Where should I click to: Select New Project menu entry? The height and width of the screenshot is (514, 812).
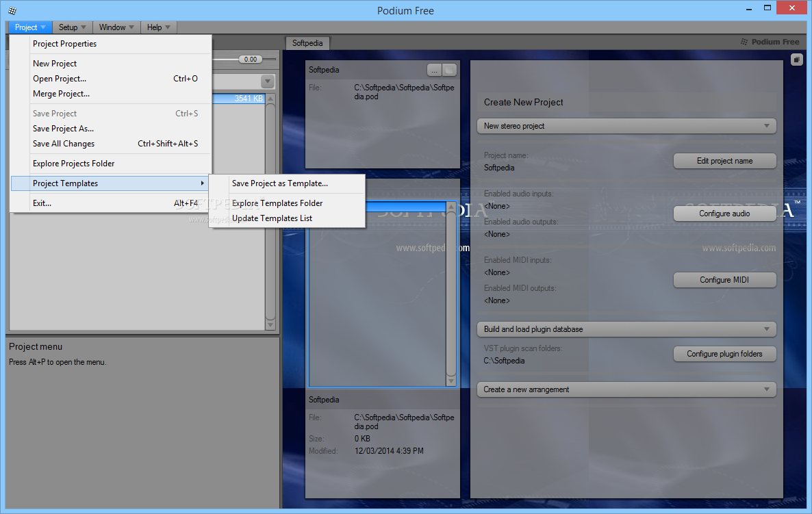pos(111,64)
